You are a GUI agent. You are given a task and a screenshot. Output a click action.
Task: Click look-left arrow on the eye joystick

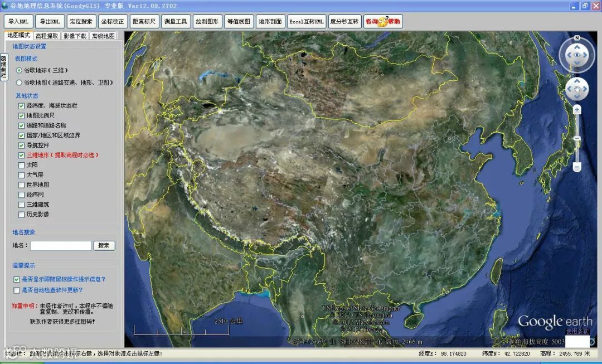569,55
